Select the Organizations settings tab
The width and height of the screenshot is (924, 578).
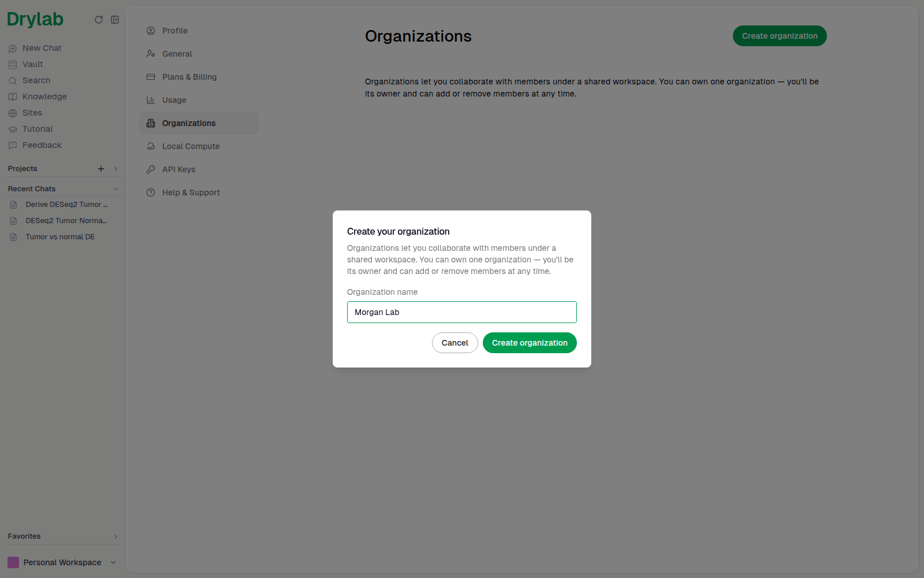coord(199,123)
